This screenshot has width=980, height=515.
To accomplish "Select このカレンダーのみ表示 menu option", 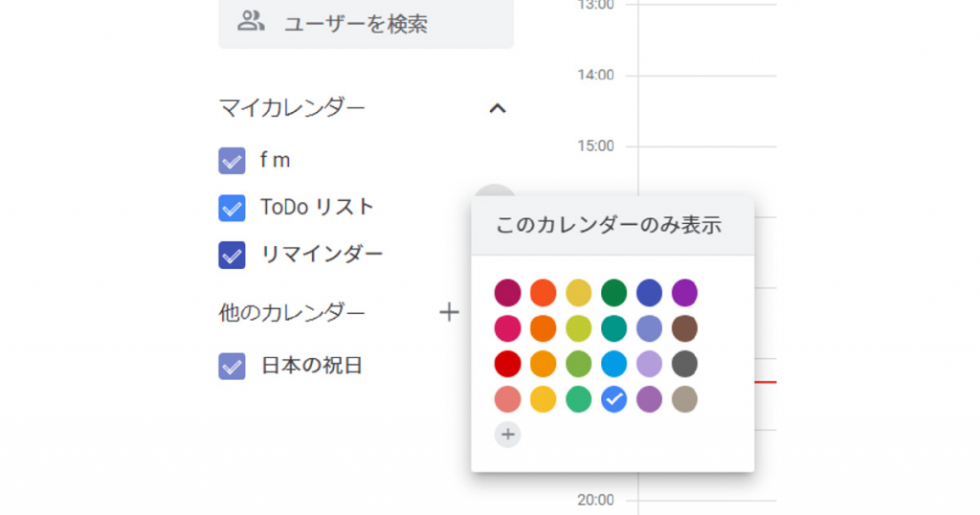I will pyautogui.click(x=612, y=226).
